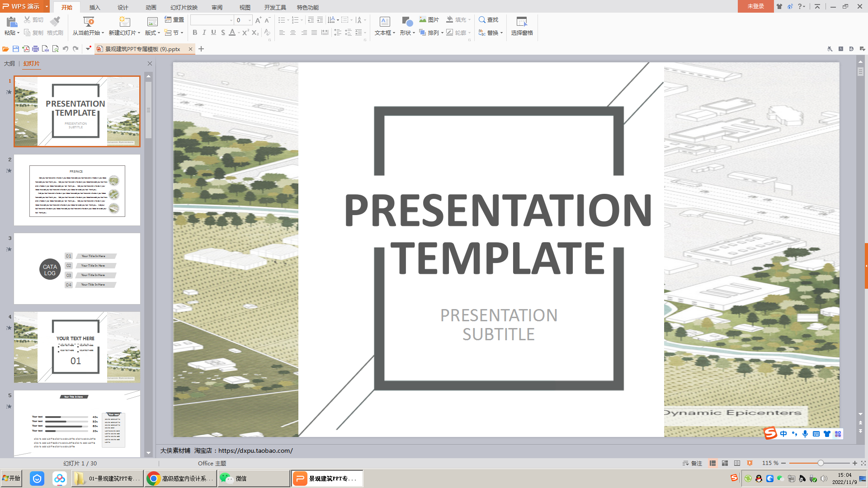Click the Print icon in quick toolbar
The image size is (868, 488).
(35, 49)
